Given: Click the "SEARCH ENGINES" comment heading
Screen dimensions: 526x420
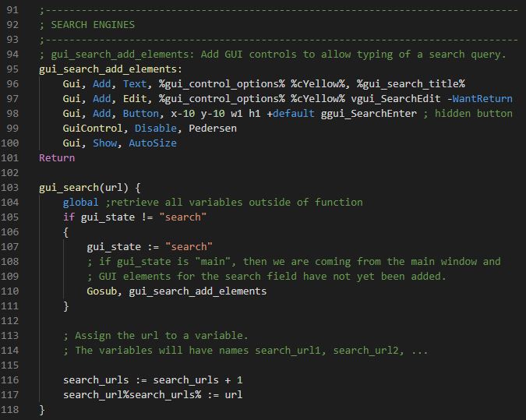Looking at the screenshot, I should point(92,24).
